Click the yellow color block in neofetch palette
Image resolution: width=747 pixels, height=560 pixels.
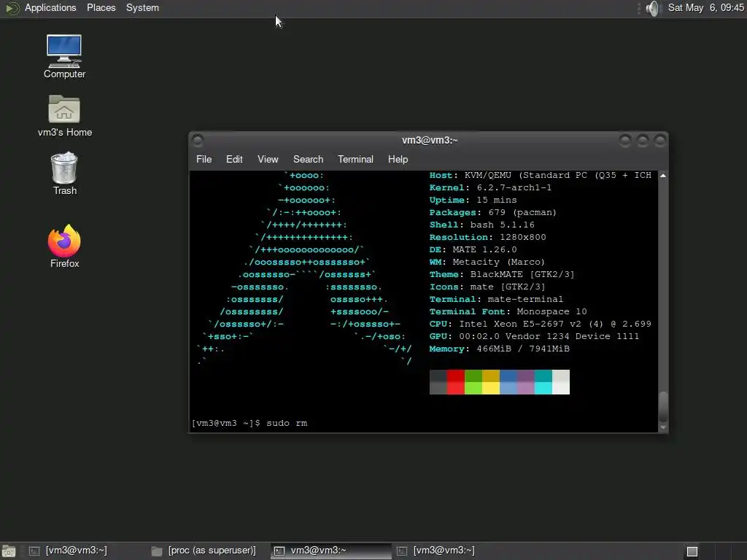(x=491, y=382)
